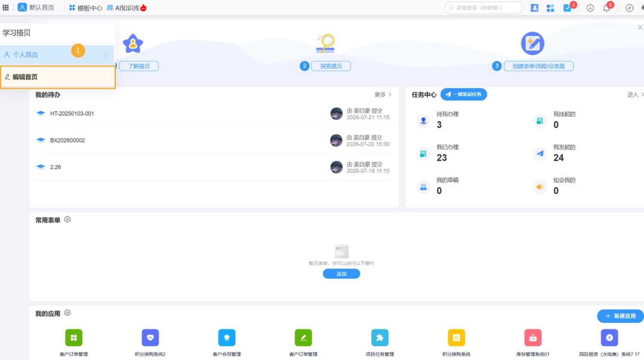Open the yellow 积分换购系统 app

coord(456,338)
